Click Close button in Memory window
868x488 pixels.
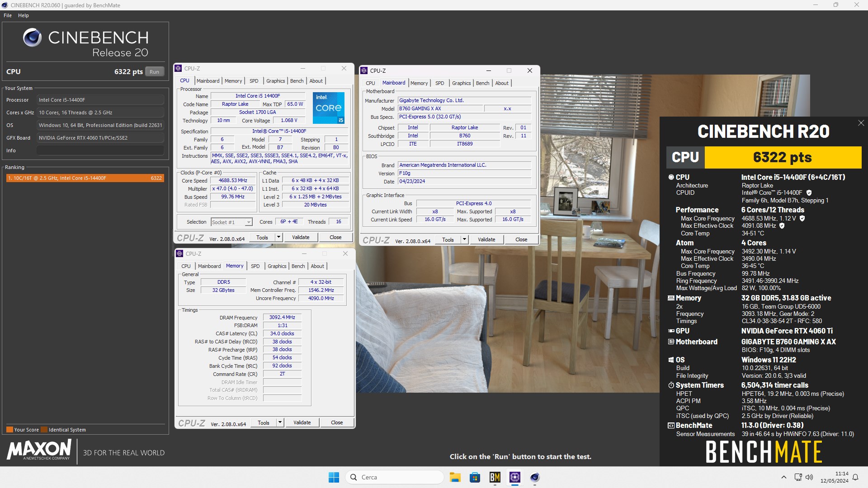[337, 422]
